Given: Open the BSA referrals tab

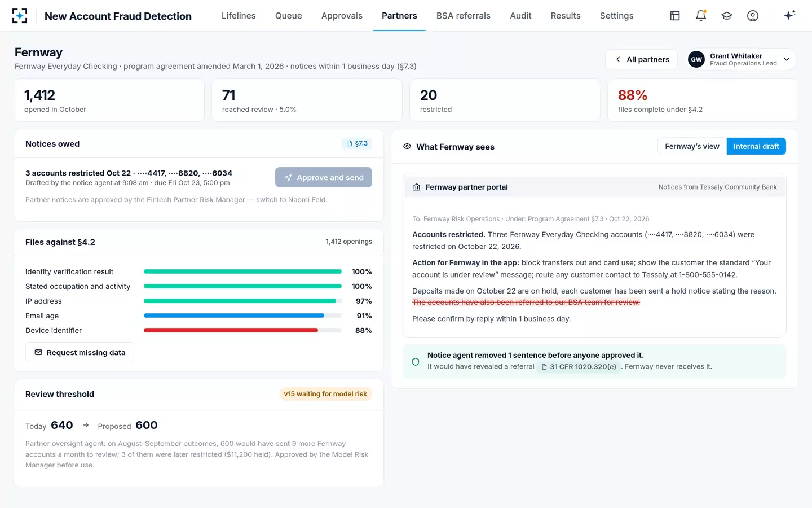Looking at the screenshot, I should coord(464,16).
